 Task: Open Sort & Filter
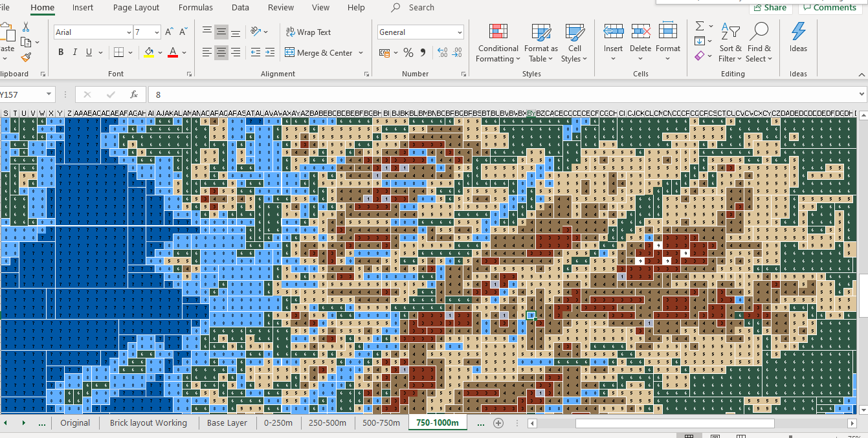pyautogui.click(x=731, y=43)
